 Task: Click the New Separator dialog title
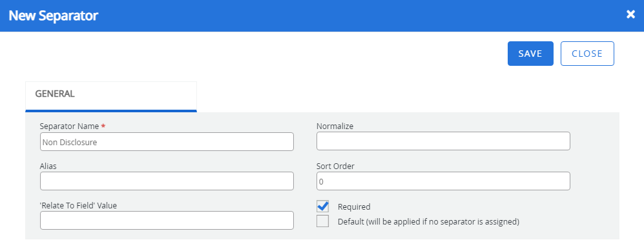54,15
